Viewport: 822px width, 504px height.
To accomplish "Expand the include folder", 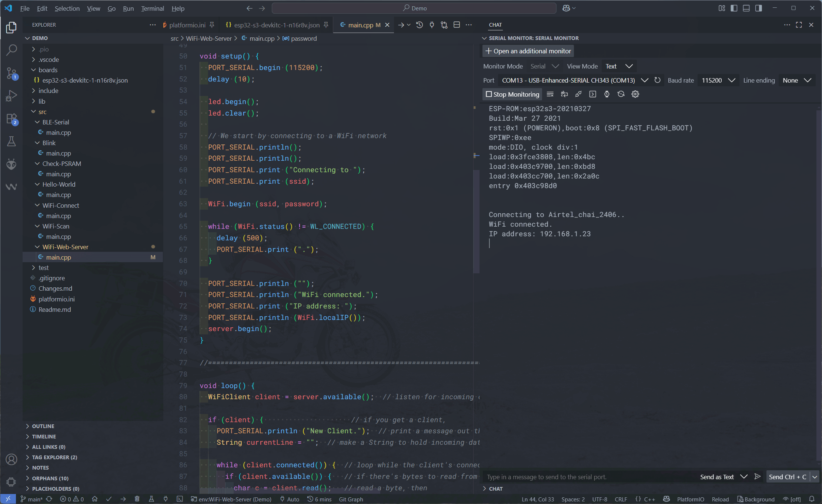I will pos(48,91).
